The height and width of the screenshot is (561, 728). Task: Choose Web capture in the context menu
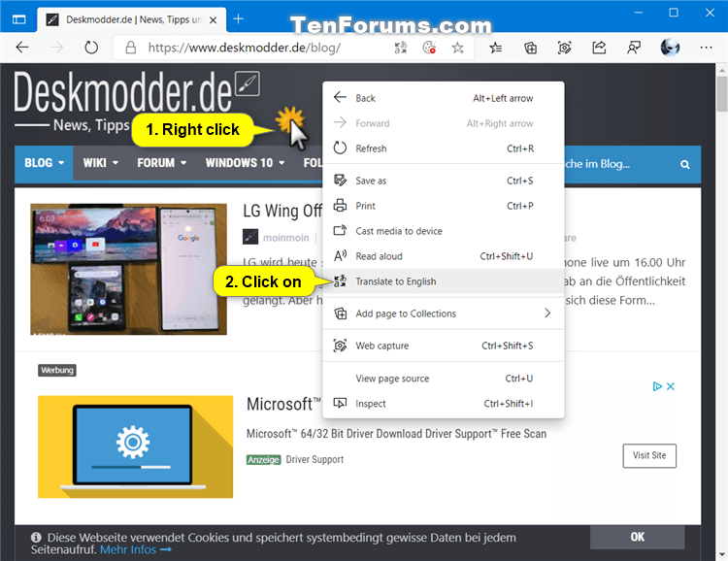[444, 346]
